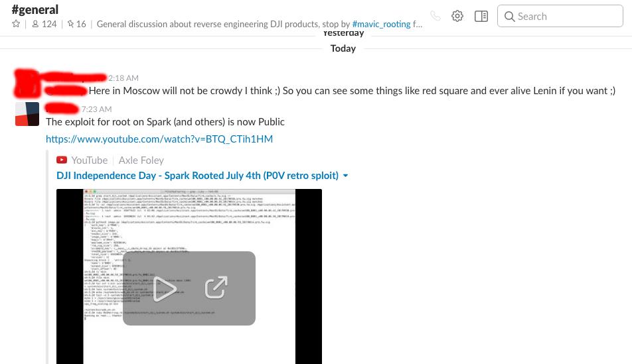Open channel settings gear
632x364 pixels.
pyautogui.click(x=457, y=16)
